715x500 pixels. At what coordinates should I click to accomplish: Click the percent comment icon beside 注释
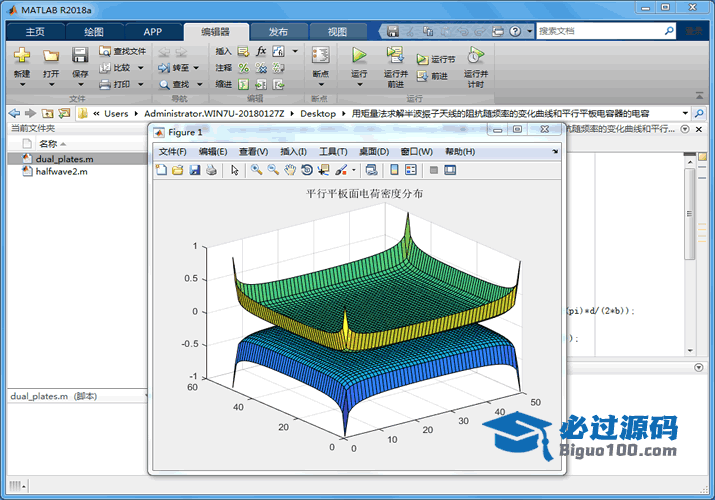[x=244, y=68]
